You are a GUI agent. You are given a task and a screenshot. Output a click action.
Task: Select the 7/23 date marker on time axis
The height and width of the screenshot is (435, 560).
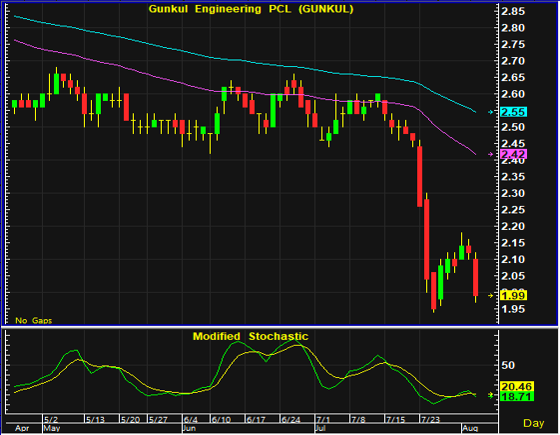pos(430,419)
